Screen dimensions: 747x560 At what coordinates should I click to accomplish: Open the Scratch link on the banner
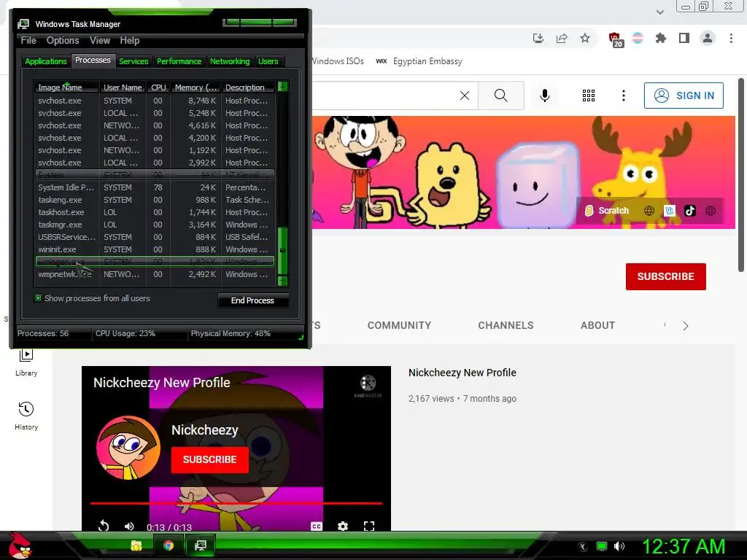point(606,211)
